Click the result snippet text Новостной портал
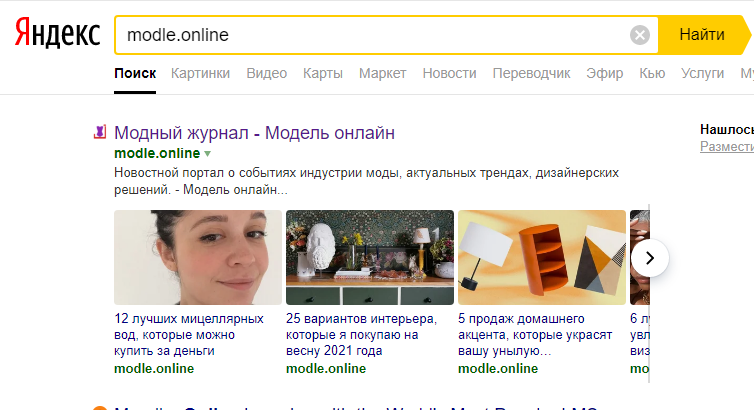Screen dimensions: 754x410 366,181
